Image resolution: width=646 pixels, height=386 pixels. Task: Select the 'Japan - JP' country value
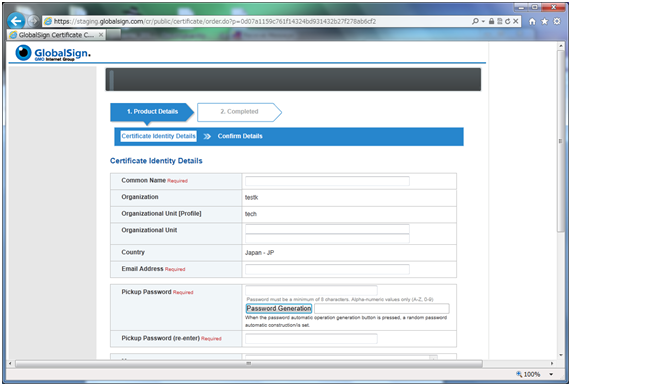[259, 253]
